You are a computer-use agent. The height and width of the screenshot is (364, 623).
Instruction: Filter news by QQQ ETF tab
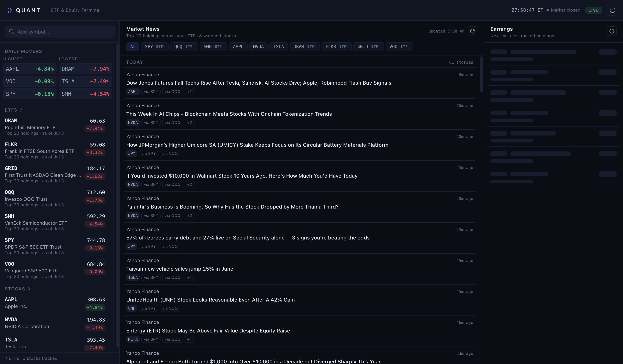pyautogui.click(x=184, y=47)
